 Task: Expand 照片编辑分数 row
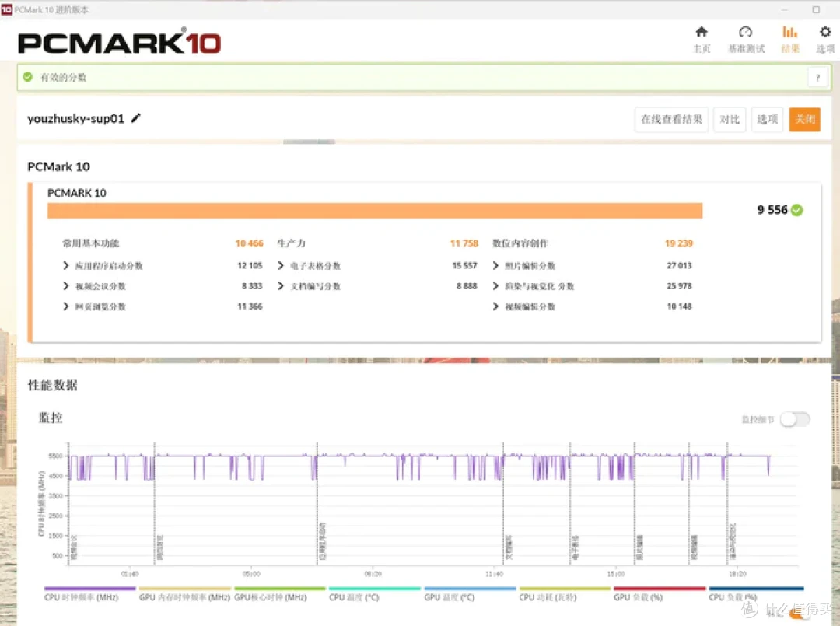tap(495, 266)
